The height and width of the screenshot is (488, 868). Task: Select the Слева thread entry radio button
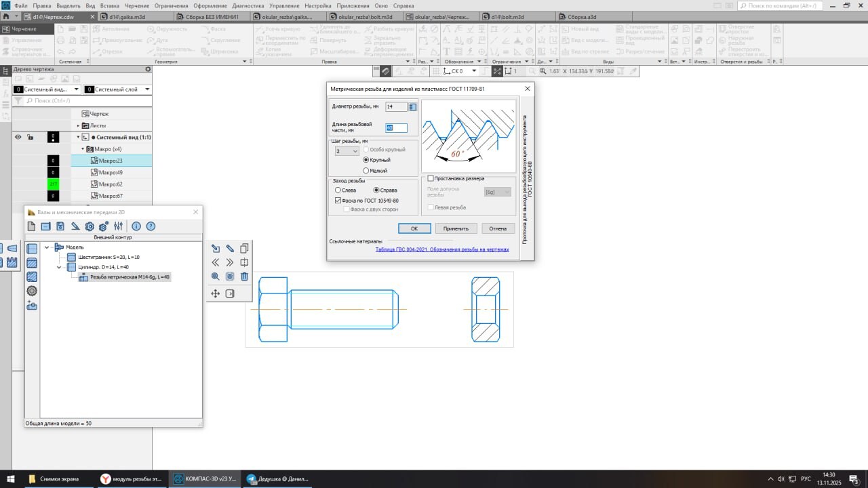338,190
